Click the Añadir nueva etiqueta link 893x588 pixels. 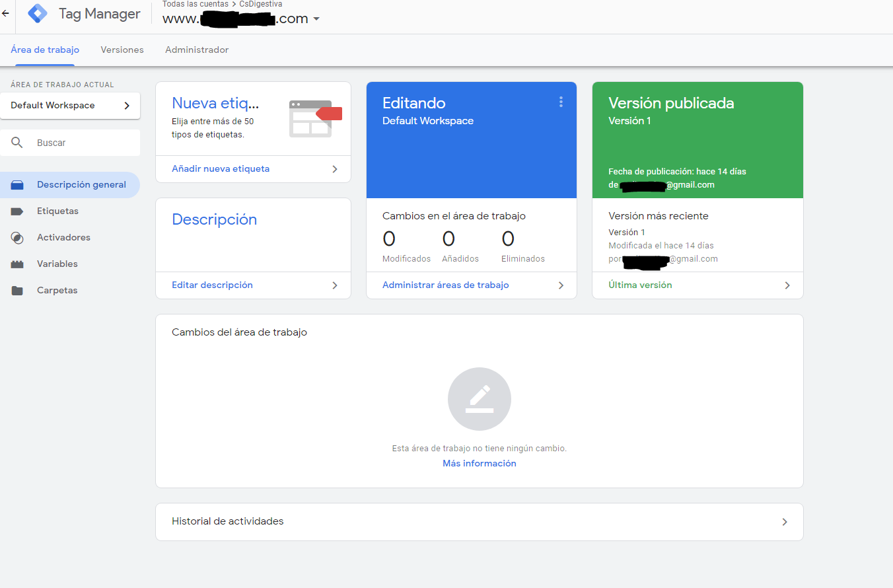221,169
